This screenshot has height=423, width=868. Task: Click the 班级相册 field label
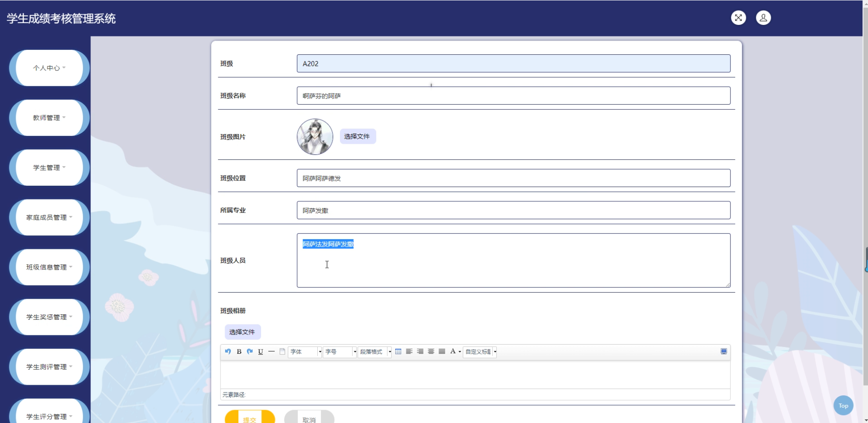(x=233, y=311)
